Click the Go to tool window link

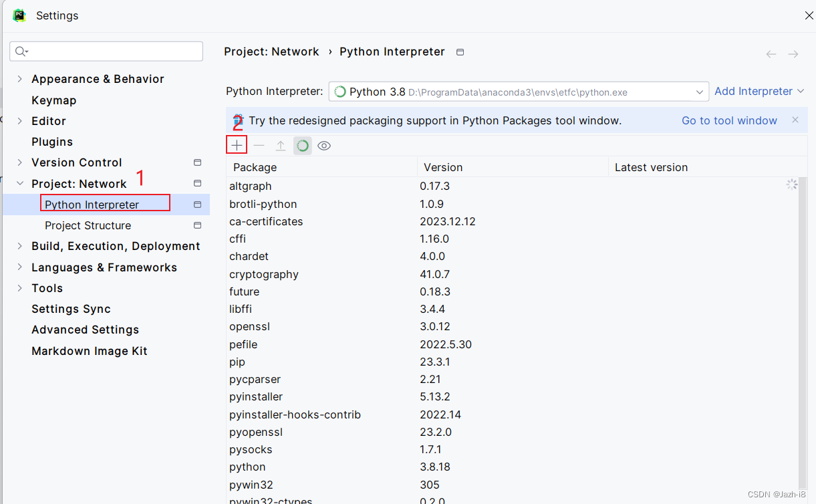(x=729, y=120)
